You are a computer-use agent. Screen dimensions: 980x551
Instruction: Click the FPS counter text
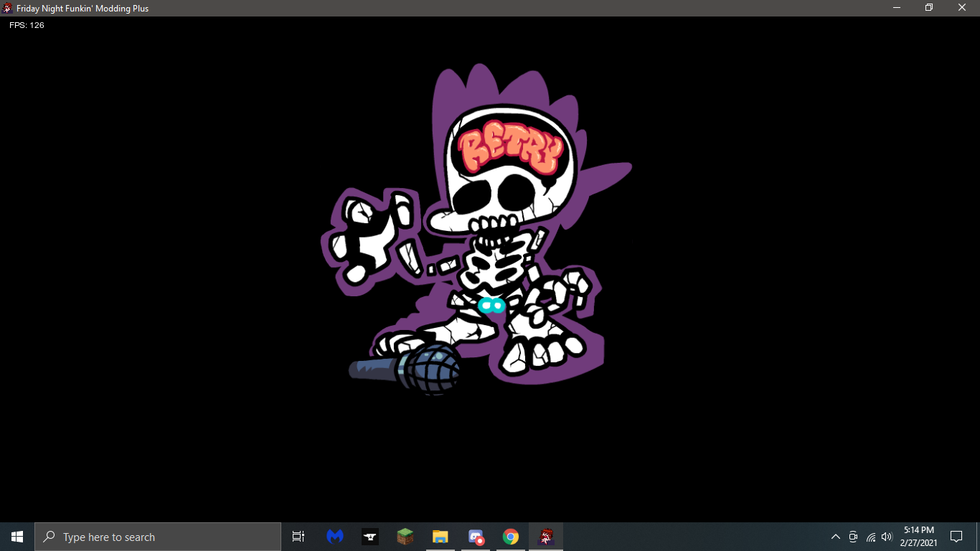[26, 24]
